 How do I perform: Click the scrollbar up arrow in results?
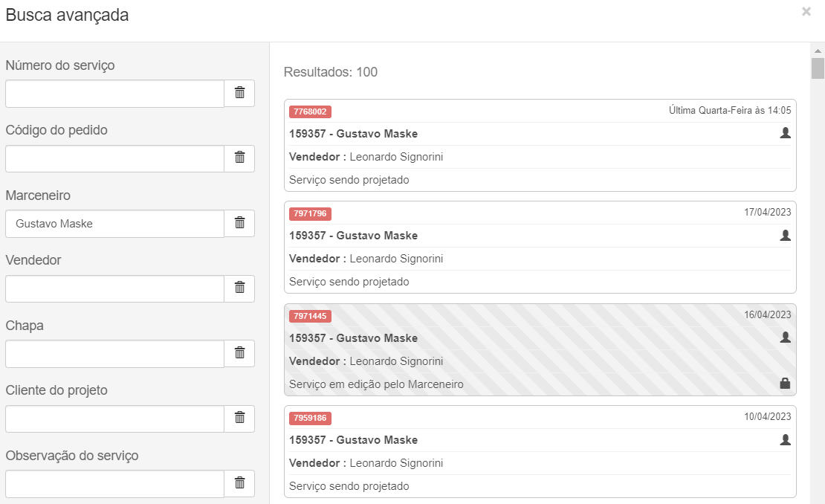point(818,51)
